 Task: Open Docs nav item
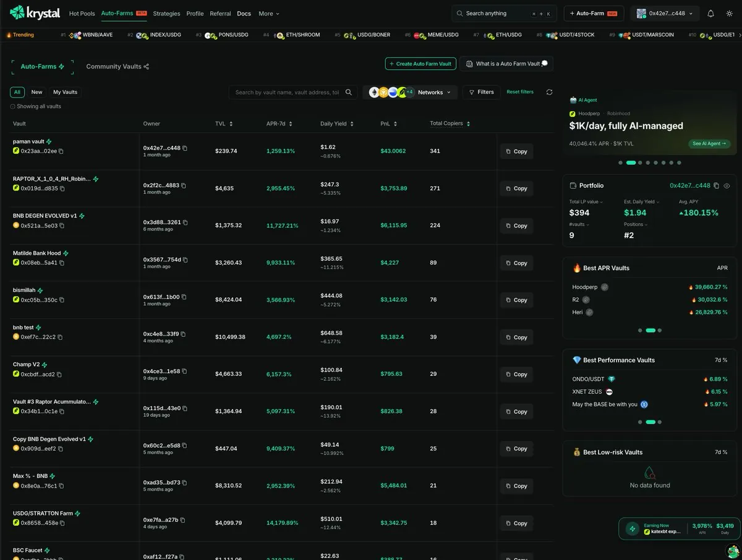(x=244, y=14)
